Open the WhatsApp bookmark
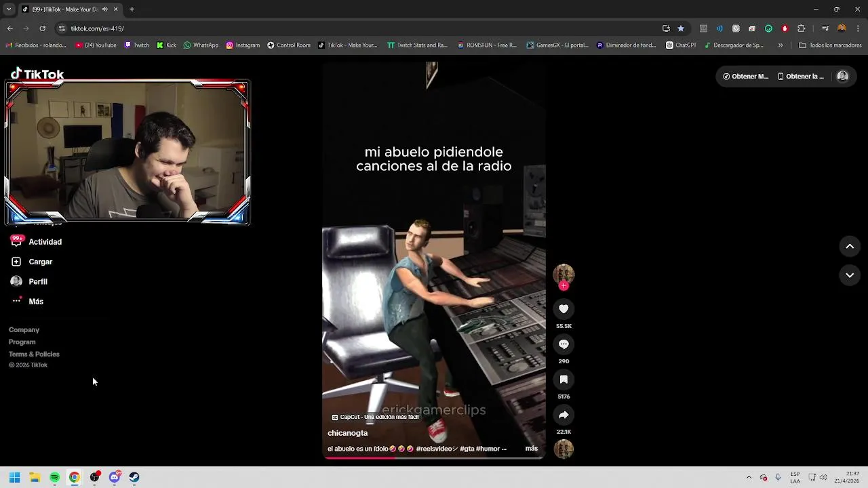 point(201,45)
